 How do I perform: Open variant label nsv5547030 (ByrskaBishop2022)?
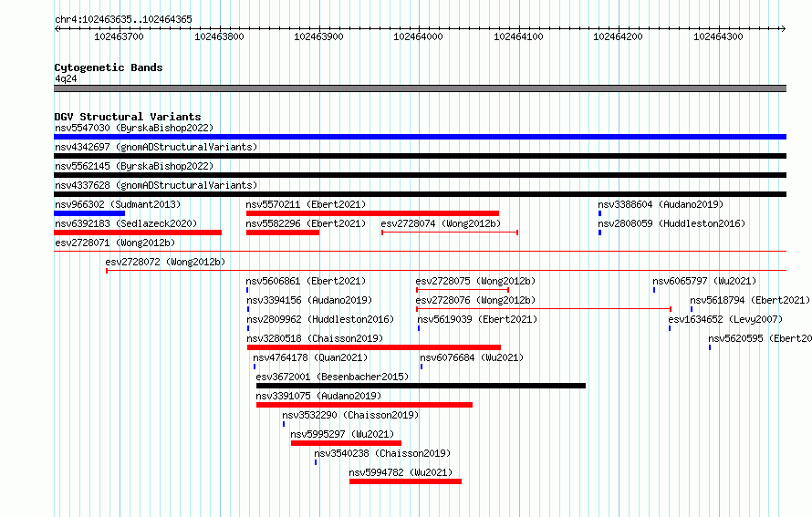point(134,128)
